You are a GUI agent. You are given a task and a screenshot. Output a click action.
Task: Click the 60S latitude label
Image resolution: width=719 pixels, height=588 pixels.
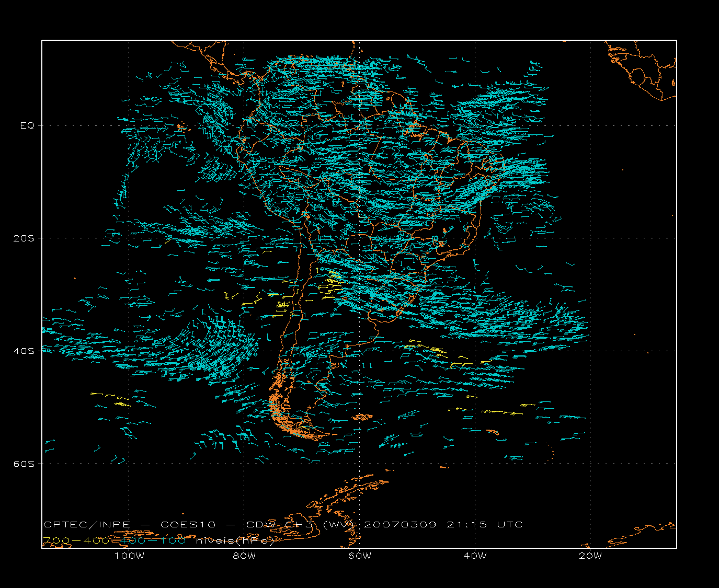point(24,464)
